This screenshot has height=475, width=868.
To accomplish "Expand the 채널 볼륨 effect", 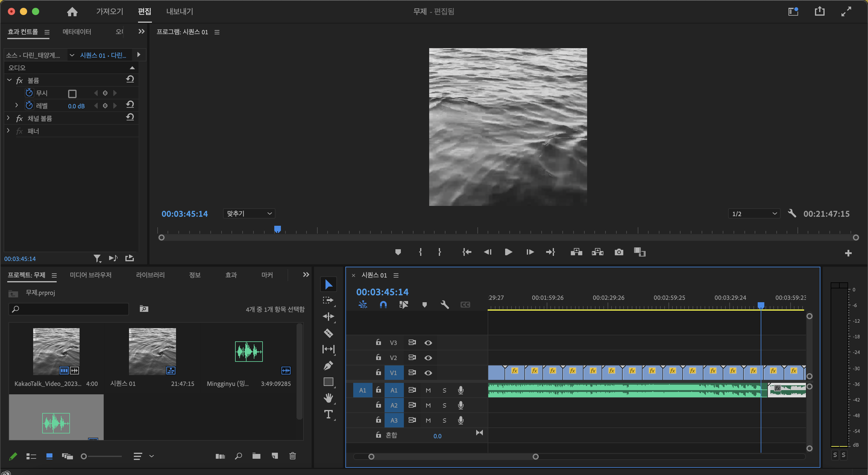I will tap(9, 118).
